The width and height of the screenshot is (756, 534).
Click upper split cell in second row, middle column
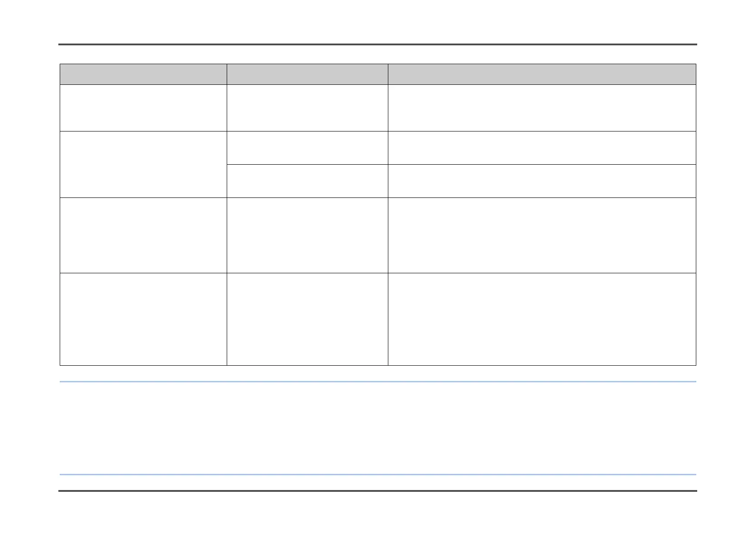307,148
